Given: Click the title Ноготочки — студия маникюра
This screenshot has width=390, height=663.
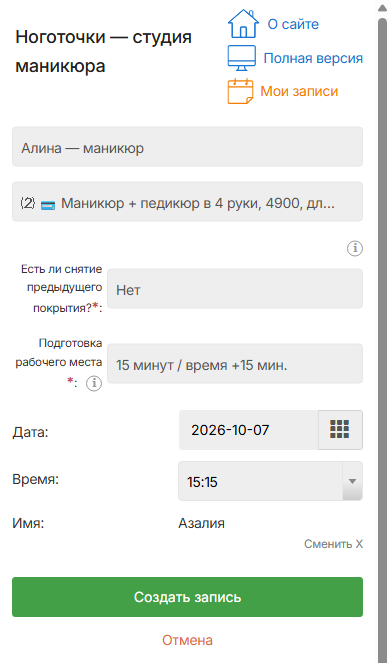Looking at the screenshot, I should pos(104,52).
